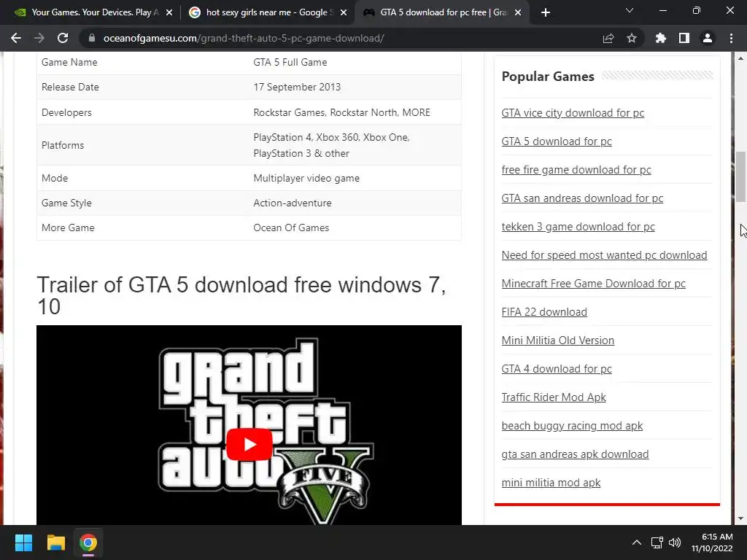Open 'beach buggy racing mod apk' link

click(x=572, y=426)
